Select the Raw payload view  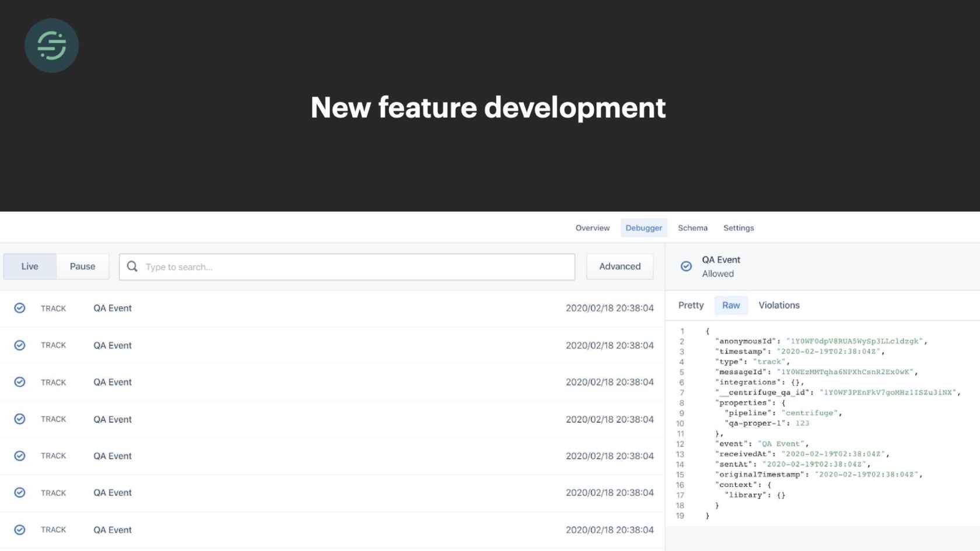point(730,306)
